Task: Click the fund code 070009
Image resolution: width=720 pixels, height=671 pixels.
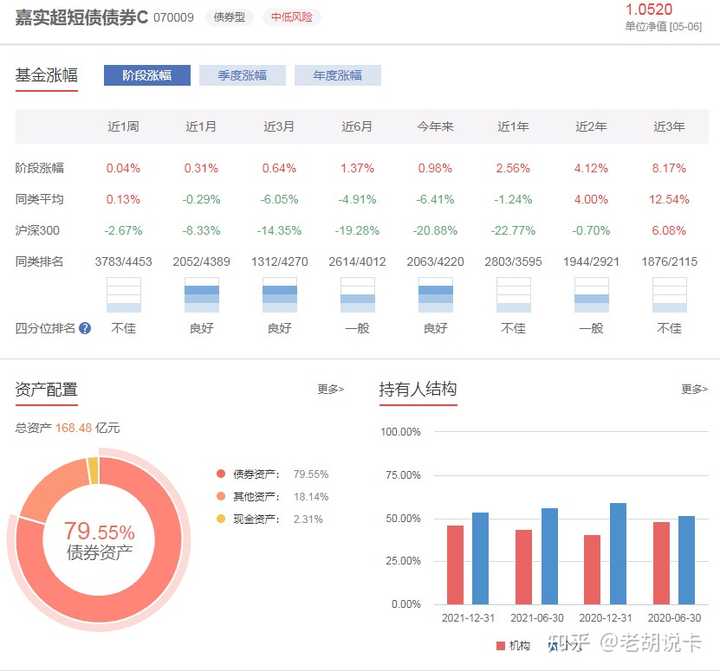Action: (x=174, y=18)
